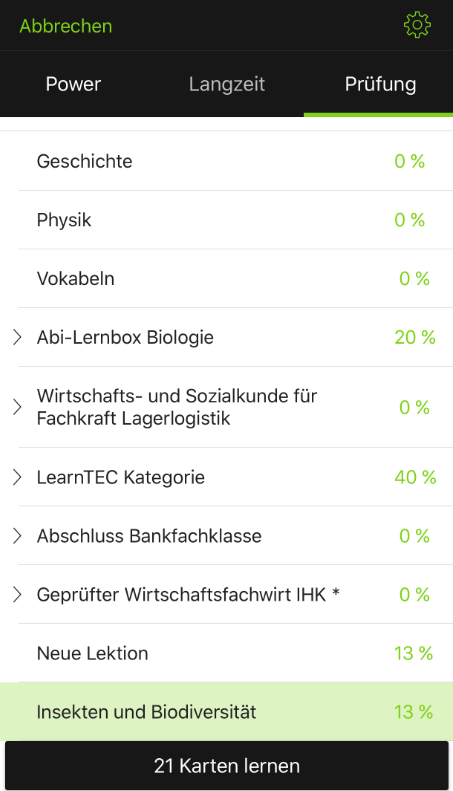Start the 21 Karten lernen button
The height and width of the screenshot is (791, 453).
pyautogui.click(x=226, y=765)
